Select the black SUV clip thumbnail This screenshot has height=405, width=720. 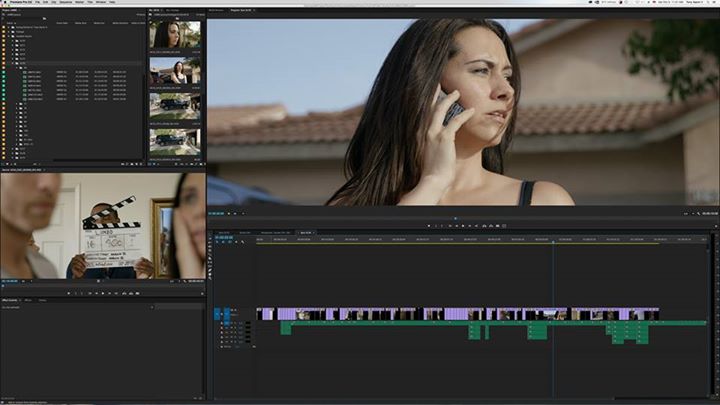tap(175, 104)
